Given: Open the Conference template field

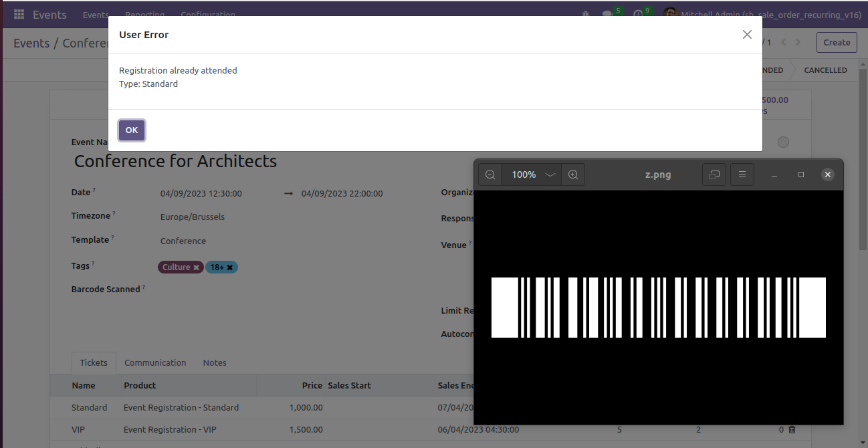Looking at the screenshot, I should click(183, 241).
